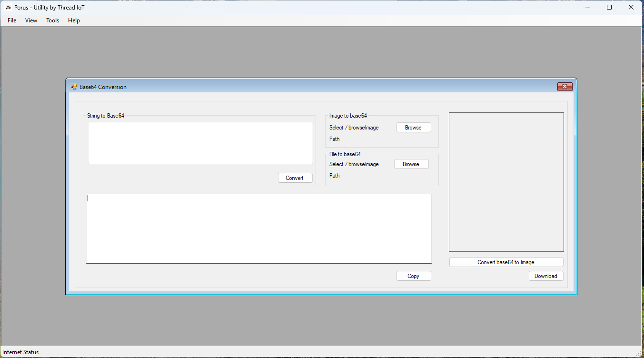The height and width of the screenshot is (358, 644).
Task: Download the converted image
Action: click(x=545, y=276)
